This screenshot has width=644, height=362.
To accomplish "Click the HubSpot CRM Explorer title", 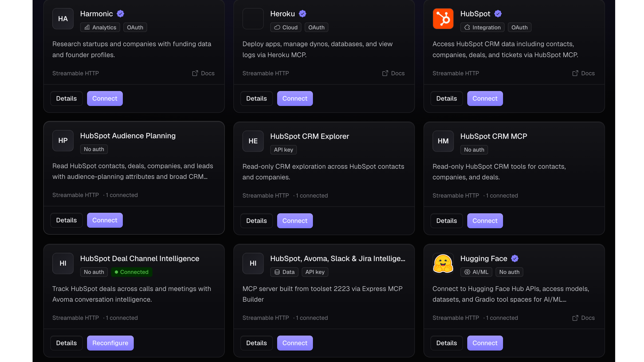I will click(x=310, y=136).
